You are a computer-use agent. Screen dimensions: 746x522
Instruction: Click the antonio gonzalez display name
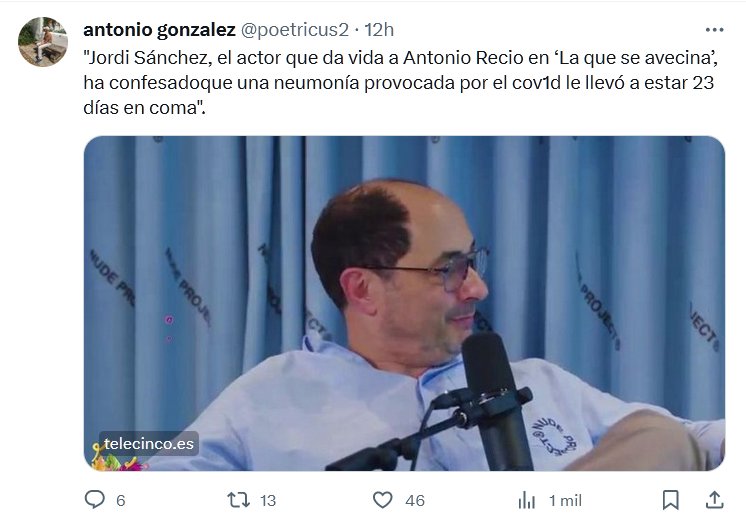[159, 30]
